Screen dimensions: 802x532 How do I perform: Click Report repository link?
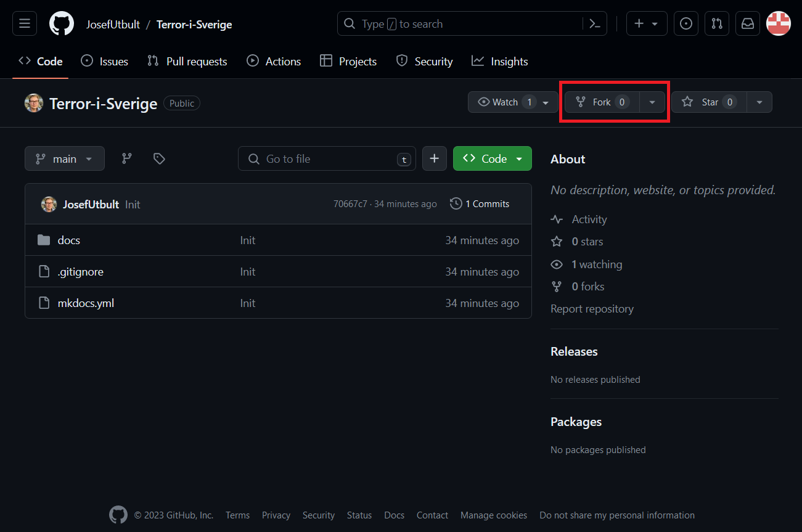click(592, 309)
